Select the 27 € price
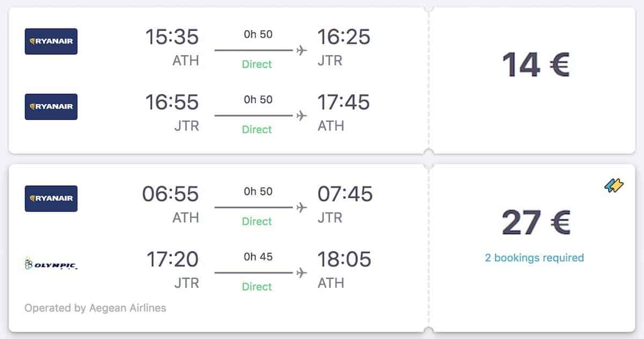The width and height of the screenshot is (644, 339). pyautogui.click(x=535, y=222)
